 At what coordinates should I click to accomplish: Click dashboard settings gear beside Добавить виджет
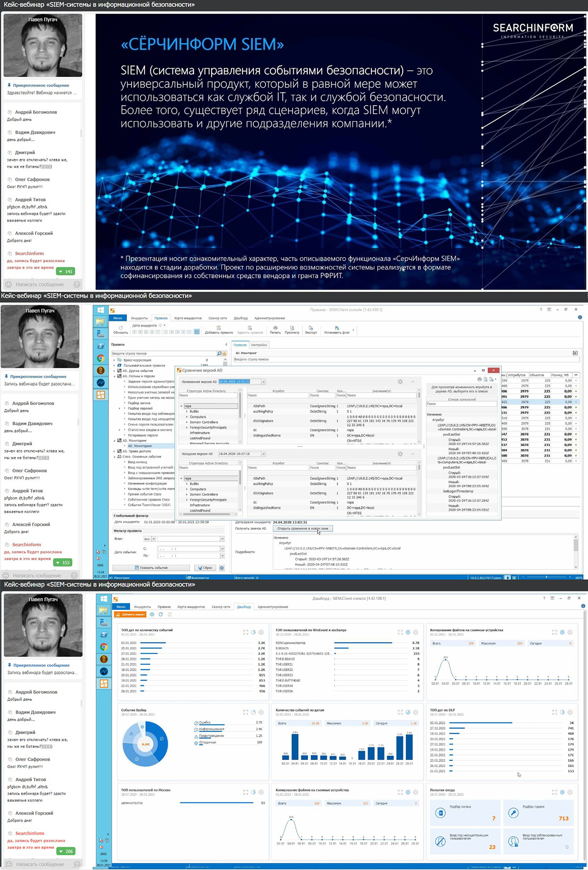click(152, 614)
